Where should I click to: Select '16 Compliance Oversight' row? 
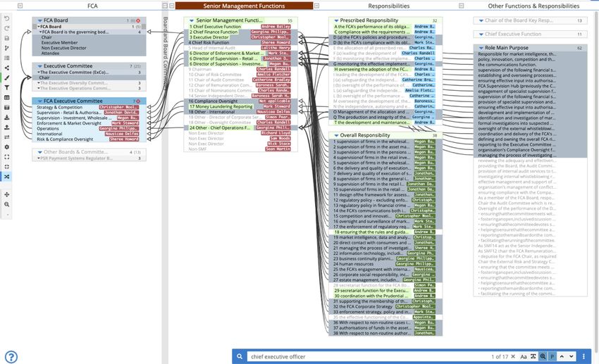click(240, 101)
